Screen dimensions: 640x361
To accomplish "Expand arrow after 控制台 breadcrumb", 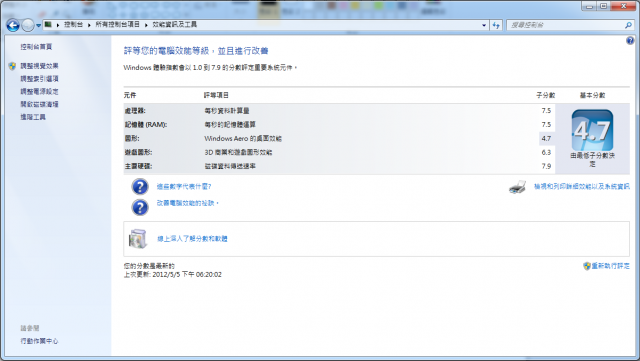I will tap(89, 25).
